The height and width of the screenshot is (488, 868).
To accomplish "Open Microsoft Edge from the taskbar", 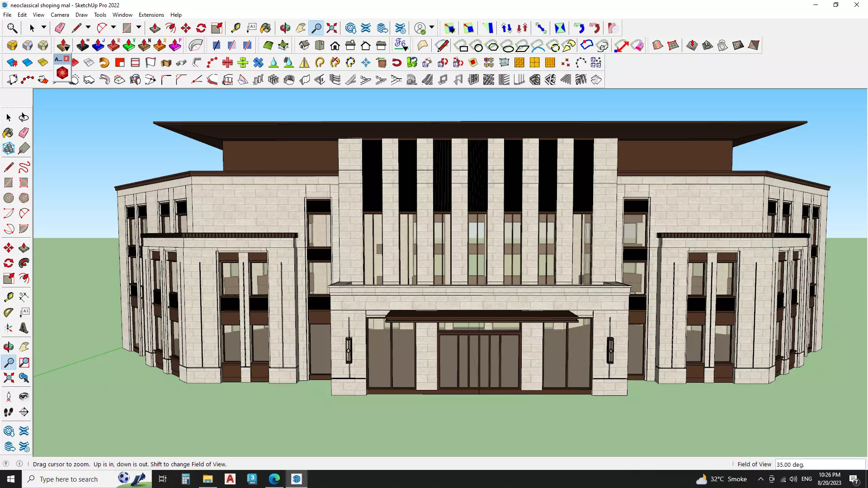I will (274, 479).
